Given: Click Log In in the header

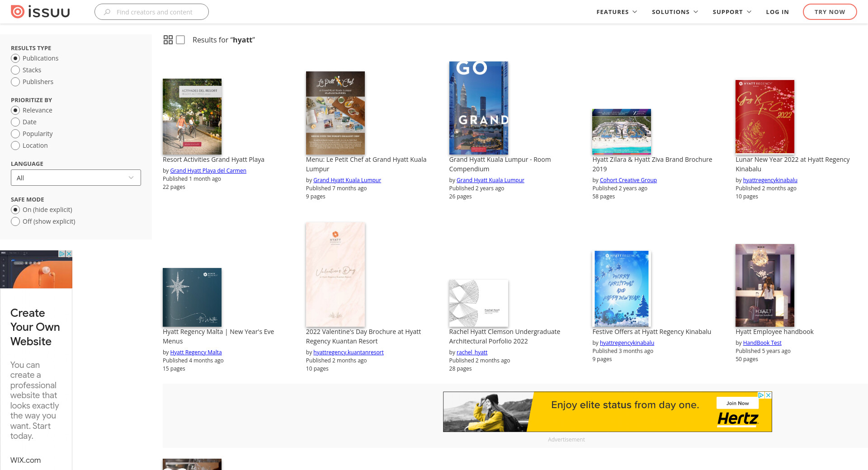Looking at the screenshot, I should [777, 12].
